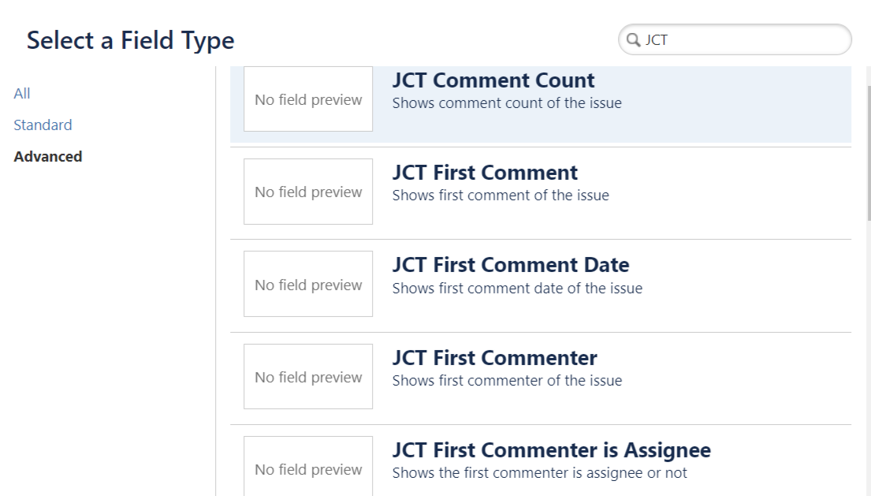Pick JCT First Comment Date field
871x496 pixels.
[x=510, y=266]
